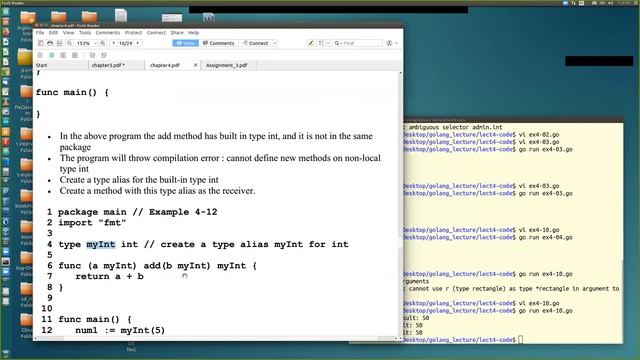Open Firefox in the Ubuntu launcher
Screen dimensions: 640x360
point(5,31)
